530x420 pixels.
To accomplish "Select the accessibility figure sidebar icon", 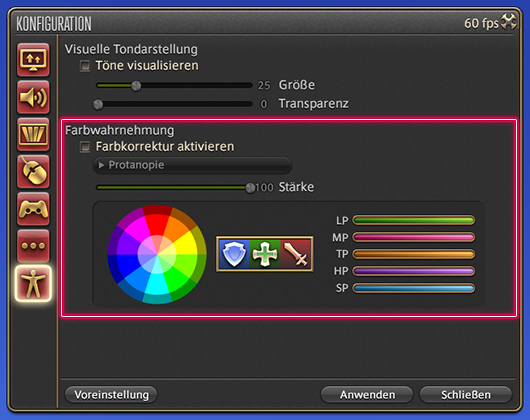I will pyautogui.click(x=33, y=283).
